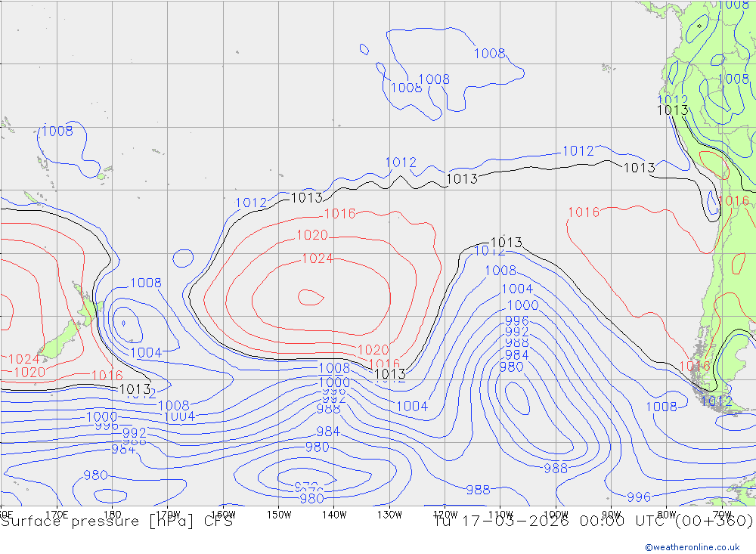Click the blue 980 label in the low west of Chile
This screenshot has height=554, width=756.
(x=512, y=367)
